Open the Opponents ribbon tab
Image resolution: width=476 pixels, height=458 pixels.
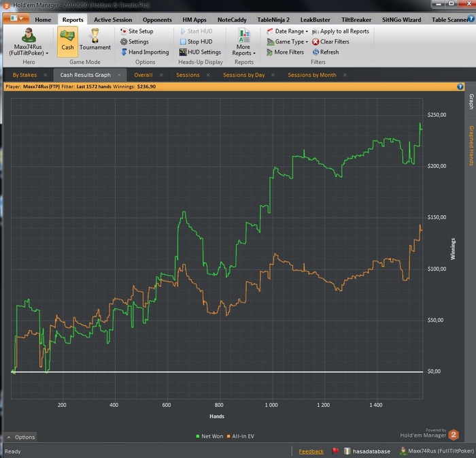pyautogui.click(x=157, y=20)
